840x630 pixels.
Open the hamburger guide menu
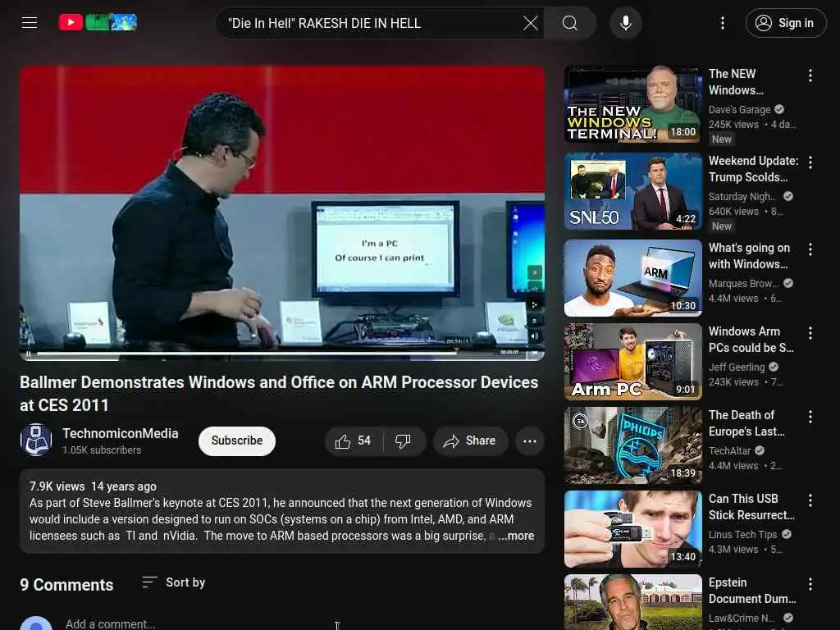click(x=30, y=22)
